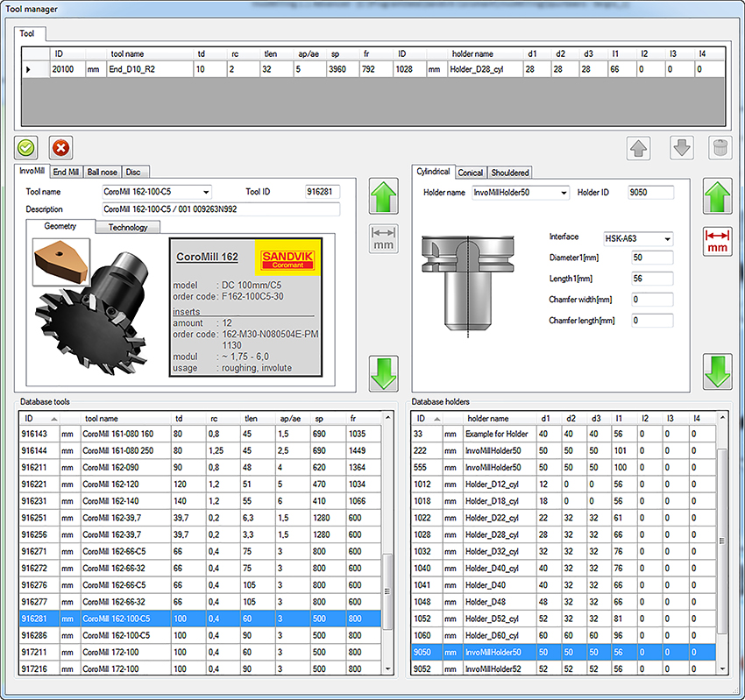Switch to the End Mill tab
Image resolution: width=745 pixels, height=700 pixels.
click(67, 172)
